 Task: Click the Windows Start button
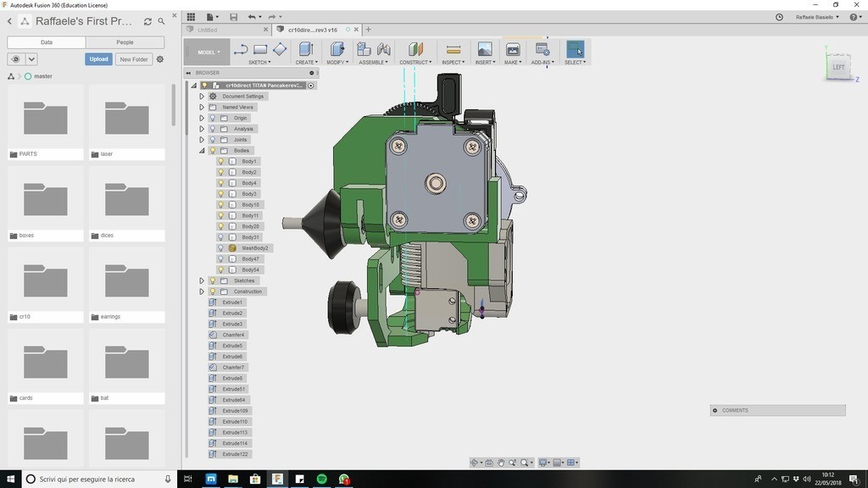point(10,480)
